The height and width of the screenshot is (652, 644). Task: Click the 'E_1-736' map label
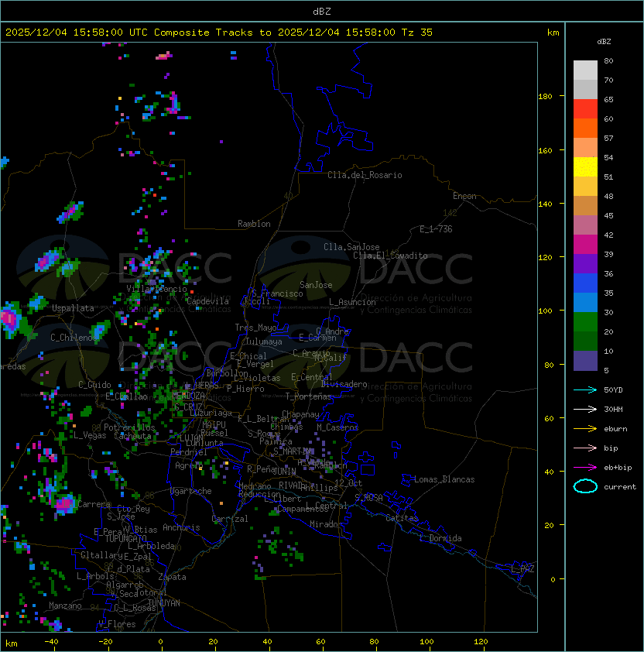point(436,229)
